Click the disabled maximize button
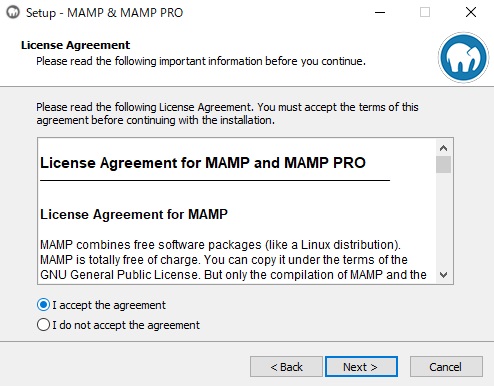This screenshot has height=386, width=494. [x=425, y=13]
